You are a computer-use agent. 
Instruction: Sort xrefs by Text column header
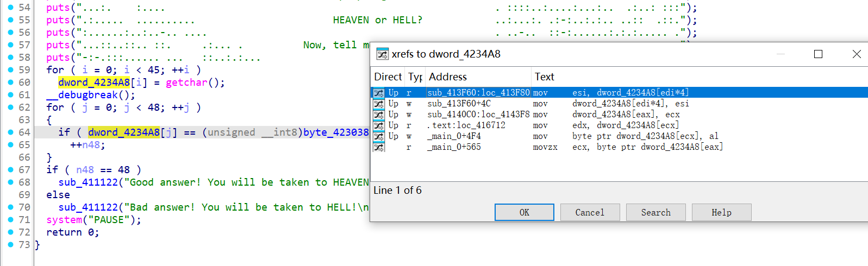tap(544, 77)
